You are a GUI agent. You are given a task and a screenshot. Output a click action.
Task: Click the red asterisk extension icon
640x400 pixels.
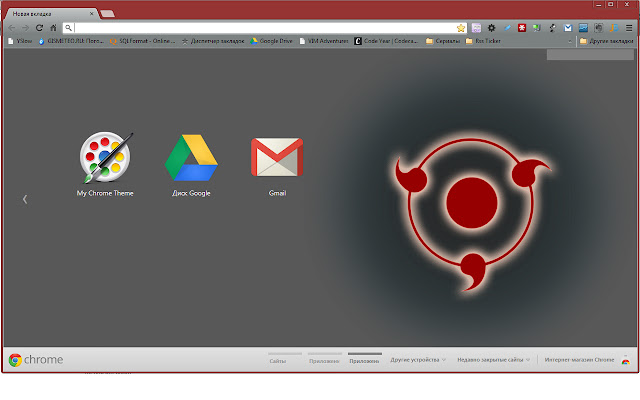click(522, 28)
